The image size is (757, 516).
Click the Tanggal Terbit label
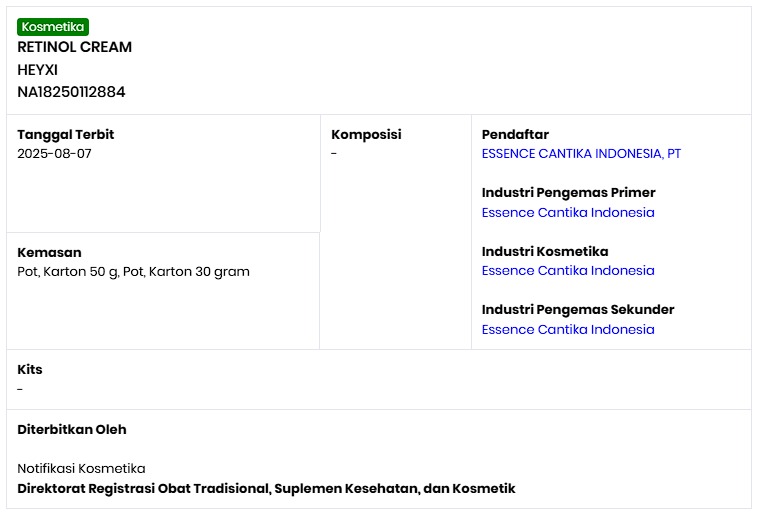click(65, 134)
